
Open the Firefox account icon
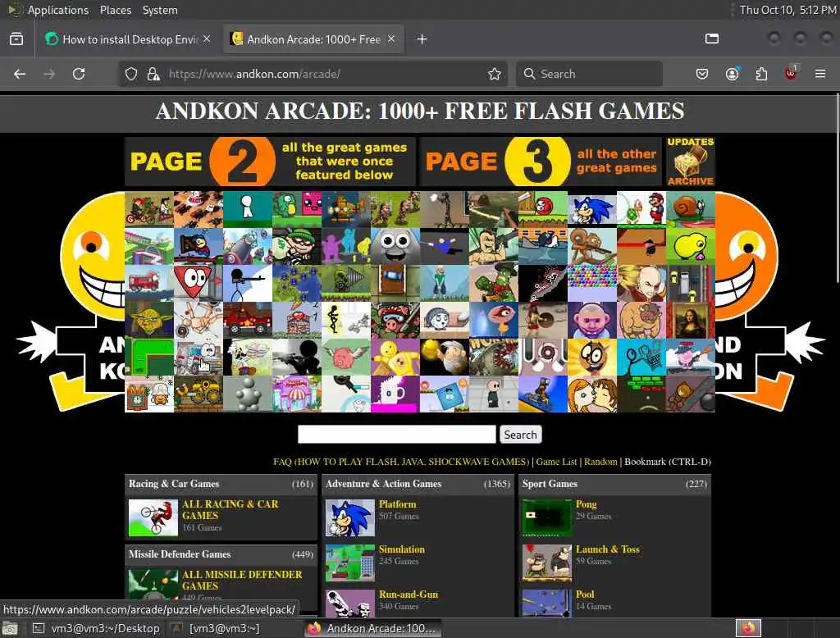732,74
